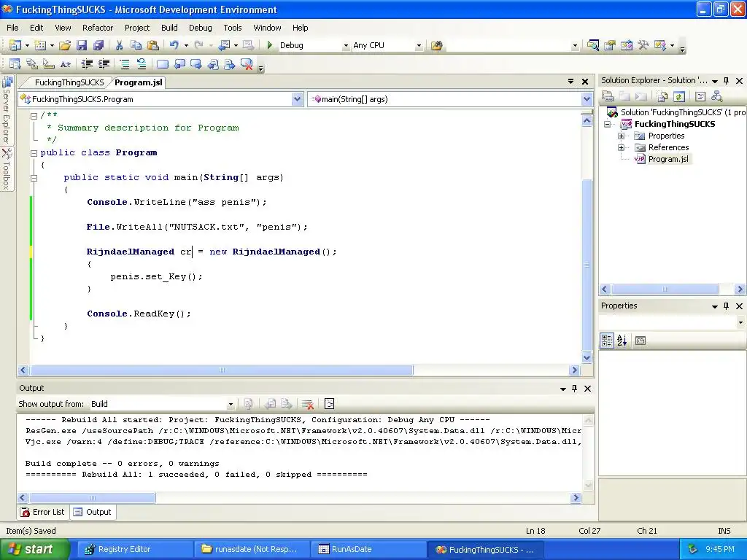This screenshot has height=560, width=747.
Task: Click the Properties panel object selector field
Action: point(672,322)
